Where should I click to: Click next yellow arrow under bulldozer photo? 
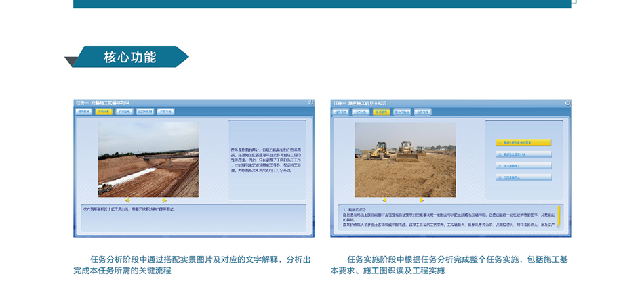[422, 200]
